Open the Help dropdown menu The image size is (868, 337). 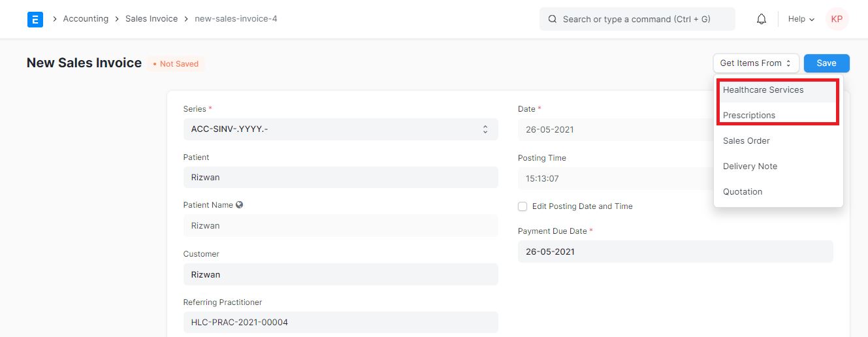(x=801, y=19)
